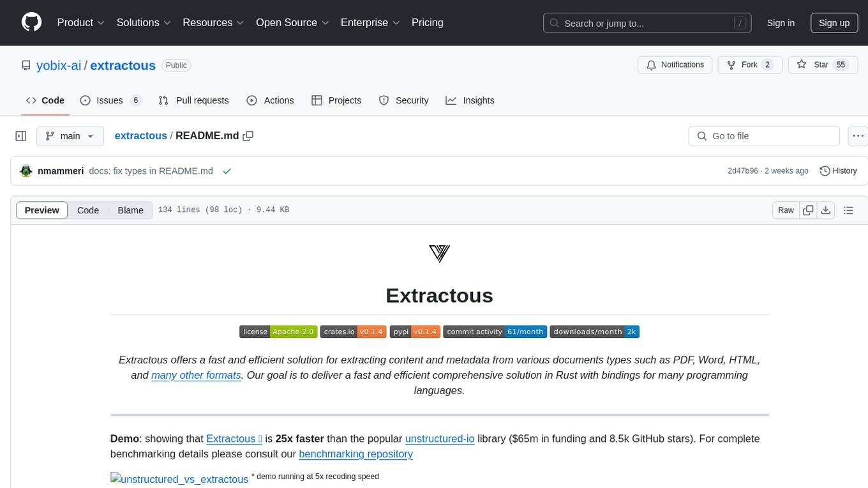Open the benchmarking repository link
868x488 pixels.
[356, 454]
